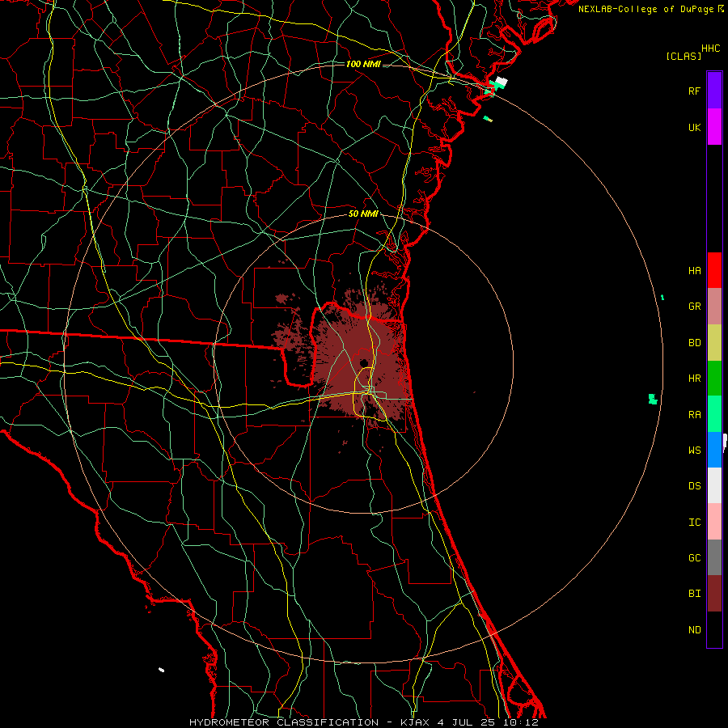Click the black radar site dot

click(x=363, y=362)
